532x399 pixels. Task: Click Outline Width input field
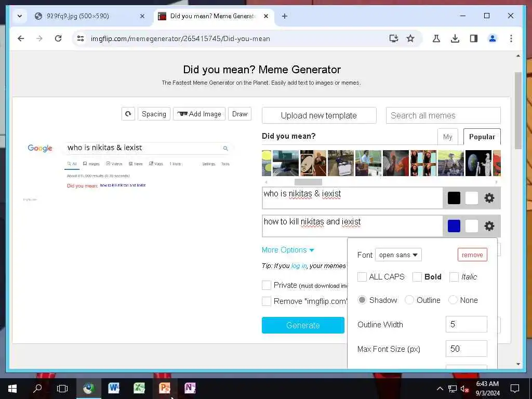click(x=466, y=324)
